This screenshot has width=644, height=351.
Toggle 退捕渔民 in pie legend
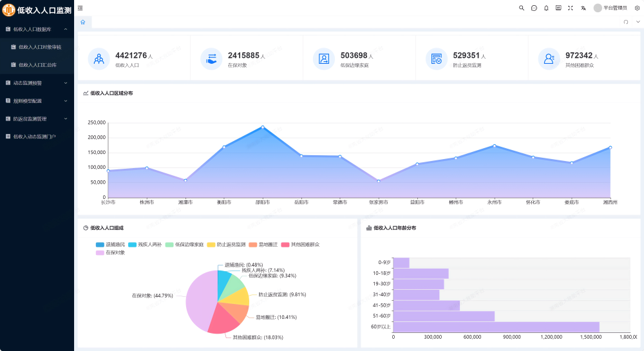(x=111, y=245)
